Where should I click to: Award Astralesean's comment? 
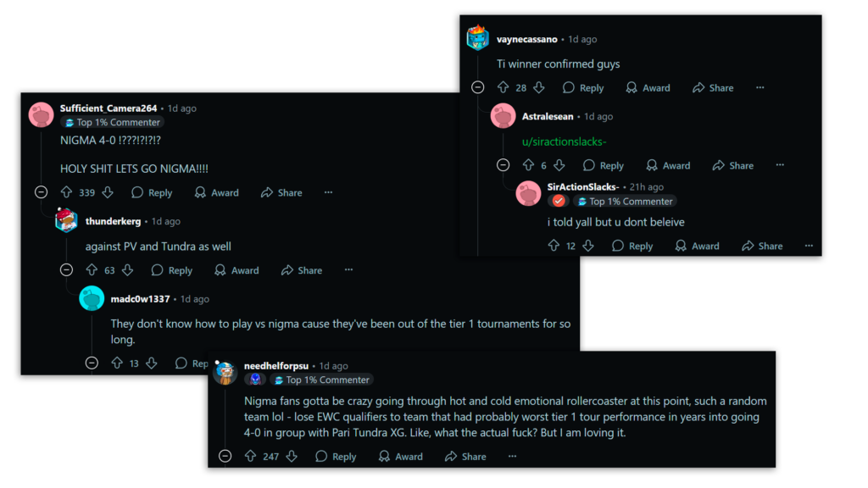(x=669, y=165)
